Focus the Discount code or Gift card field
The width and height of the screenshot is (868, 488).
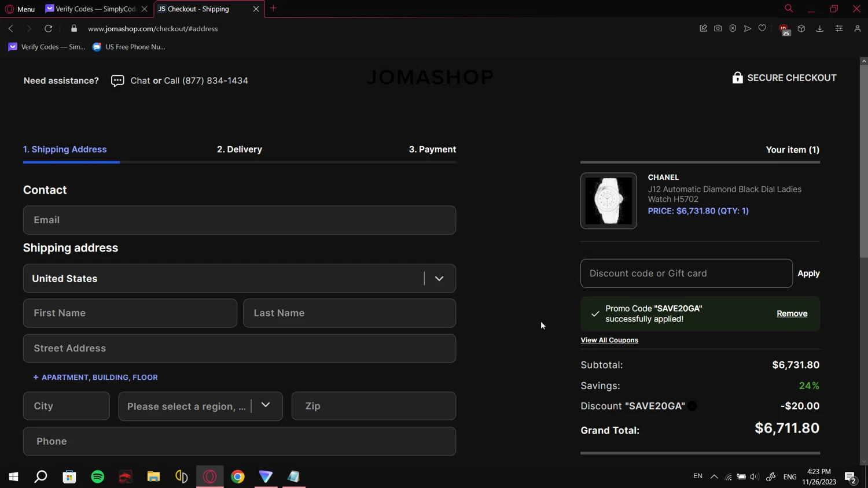pos(686,273)
